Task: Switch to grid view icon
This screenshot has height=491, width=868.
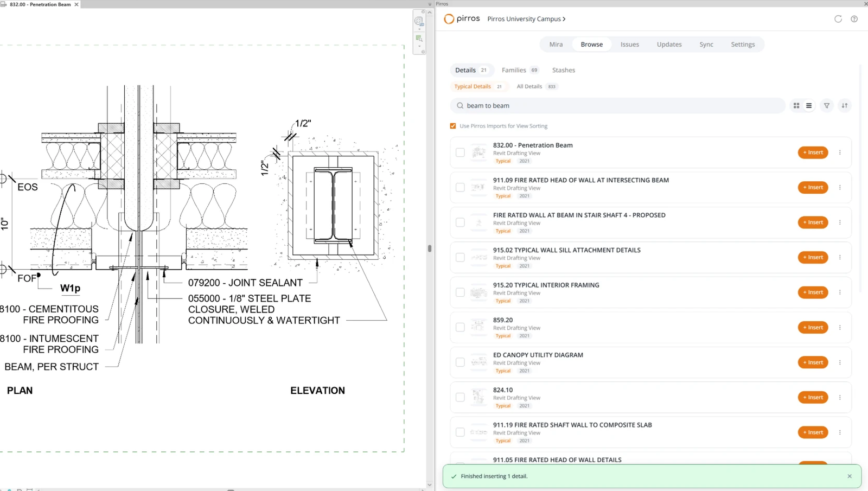Action: pos(796,106)
